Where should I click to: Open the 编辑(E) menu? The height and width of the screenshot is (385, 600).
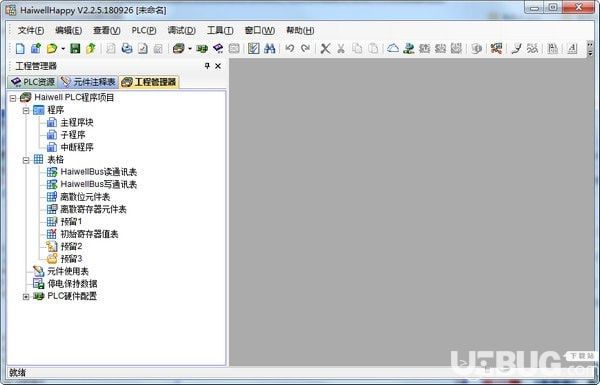pyautogui.click(x=68, y=31)
